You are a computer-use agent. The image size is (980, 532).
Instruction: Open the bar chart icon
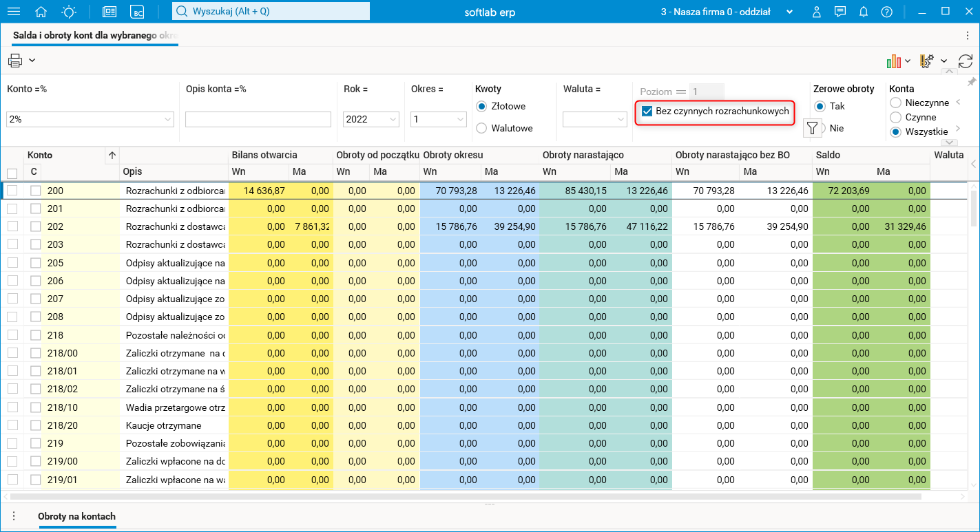894,61
